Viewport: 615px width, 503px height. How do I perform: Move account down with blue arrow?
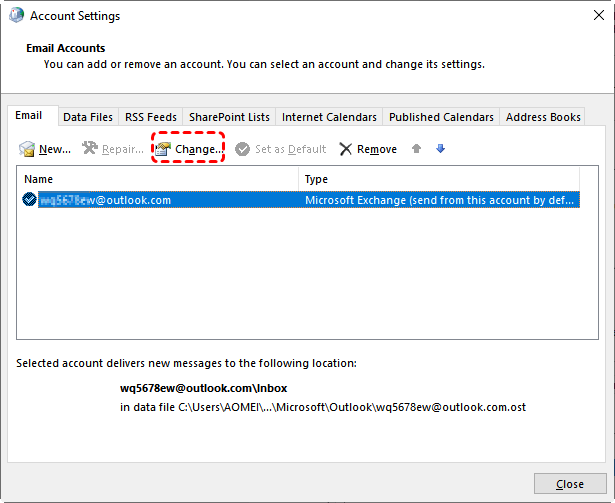point(440,149)
